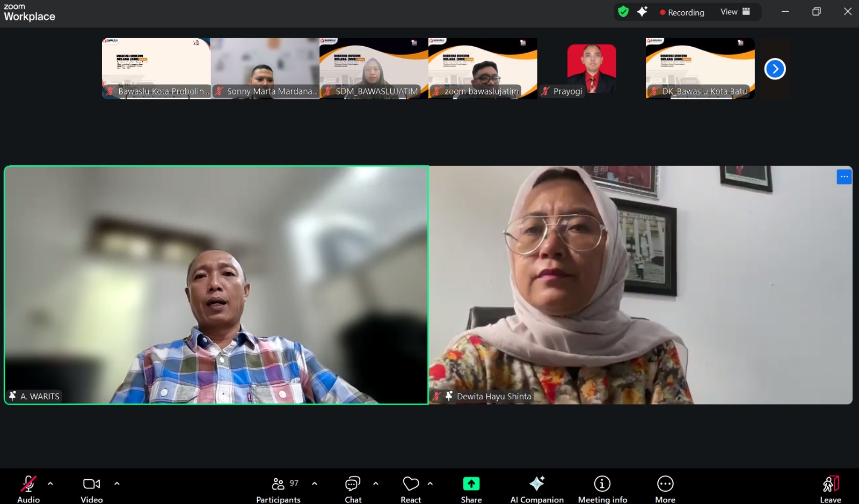
Task: Expand audio options arrow
Action: [50, 484]
